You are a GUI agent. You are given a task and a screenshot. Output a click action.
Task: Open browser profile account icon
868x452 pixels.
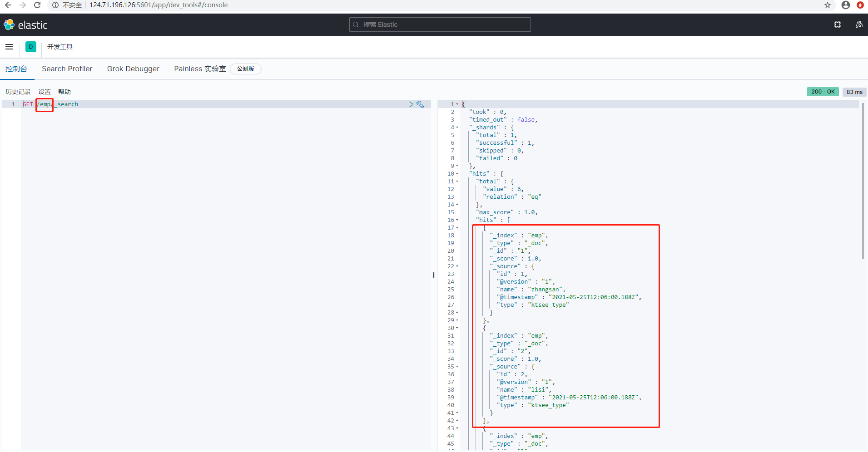[845, 5]
